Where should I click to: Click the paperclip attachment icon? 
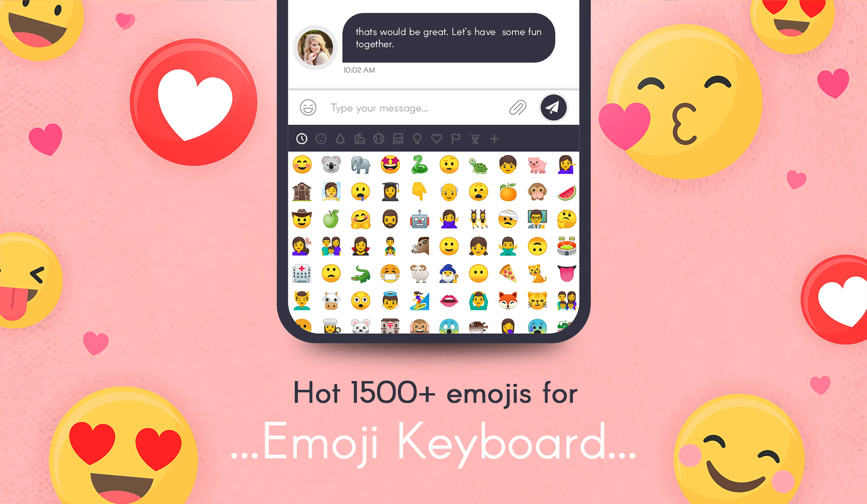pyautogui.click(x=518, y=108)
